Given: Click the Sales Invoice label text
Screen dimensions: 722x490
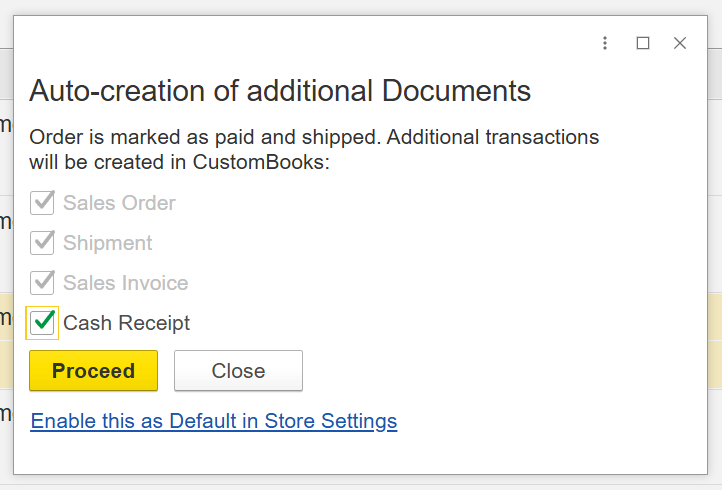Looking at the screenshot, I should tap(125, 283).
